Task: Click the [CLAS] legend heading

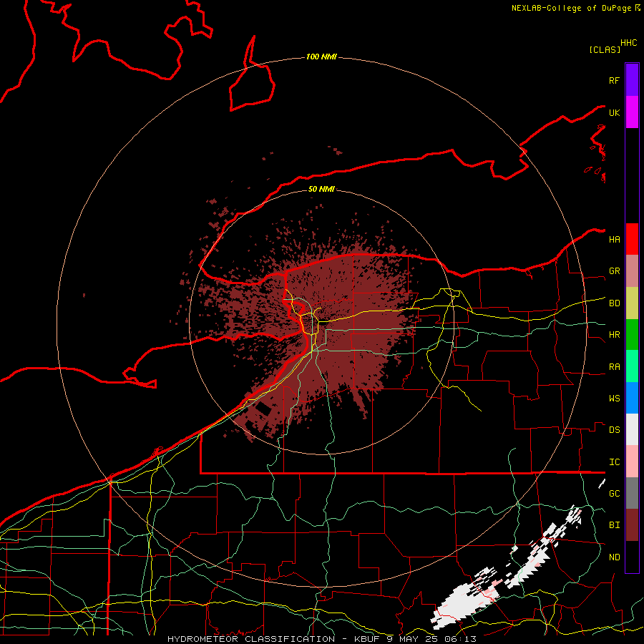Action: 605,49
